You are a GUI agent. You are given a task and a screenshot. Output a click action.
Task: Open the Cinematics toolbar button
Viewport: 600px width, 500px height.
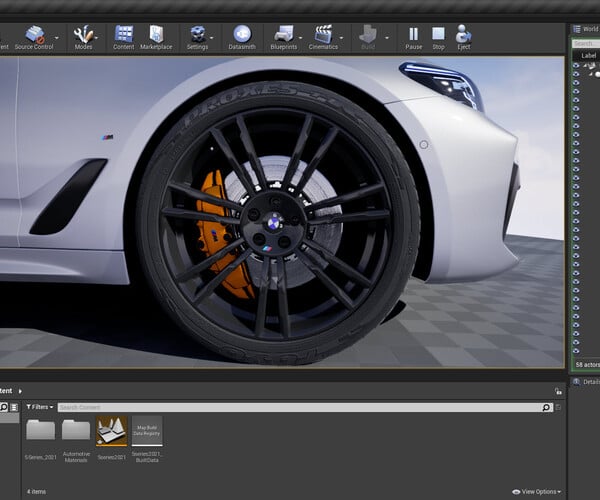323,37
